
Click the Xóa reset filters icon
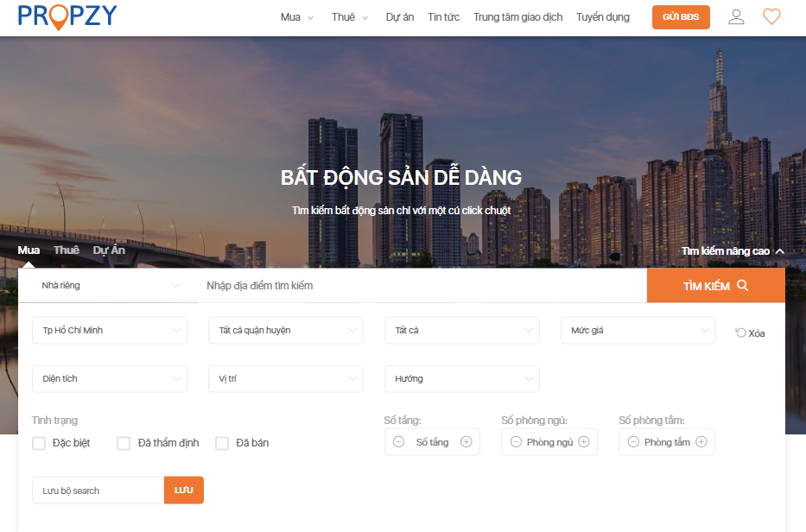(x=741, y=333)
